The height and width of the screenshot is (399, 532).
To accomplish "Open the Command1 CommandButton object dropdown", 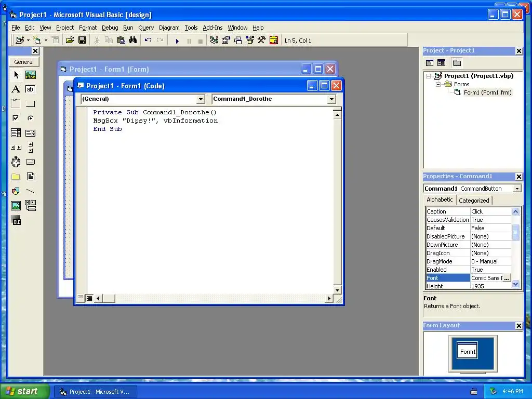I will click(517, 189).
